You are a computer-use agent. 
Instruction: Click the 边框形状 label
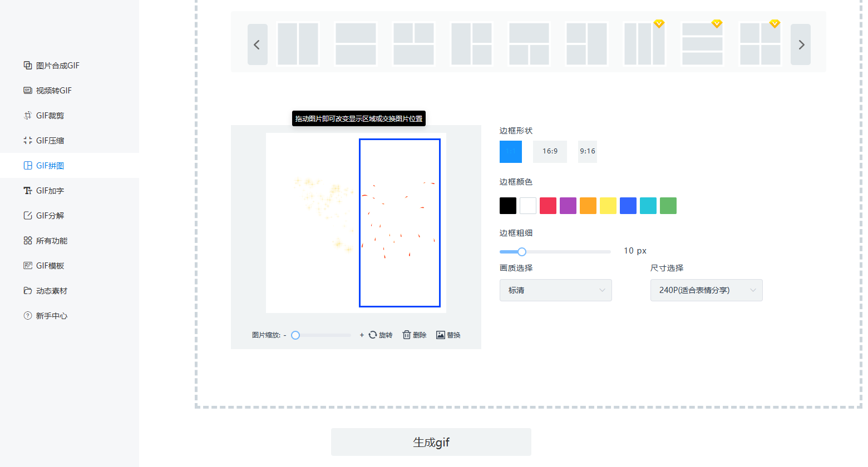[x=516, y=131]
